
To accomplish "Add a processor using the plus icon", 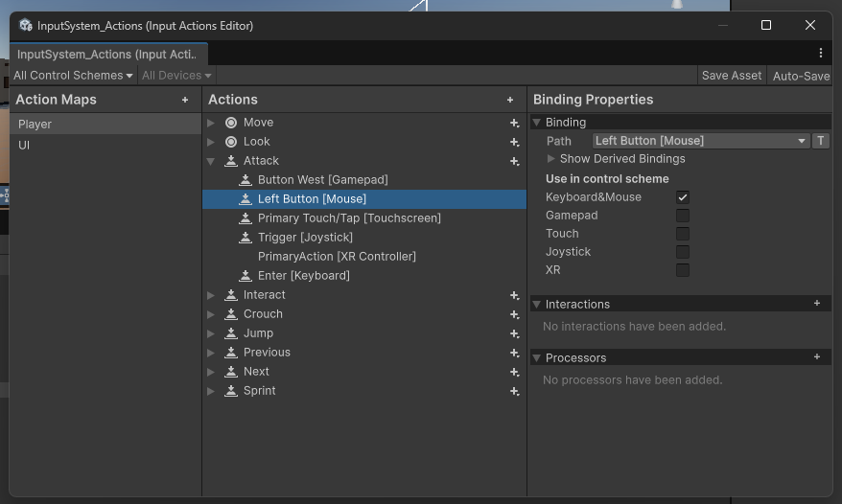I will tap(817, 357).
